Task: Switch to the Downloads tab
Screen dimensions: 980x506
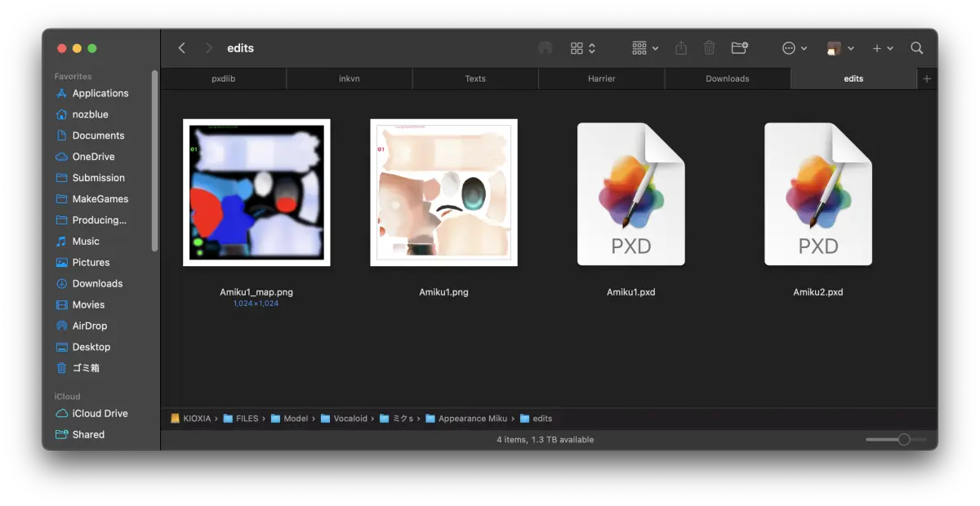Action: pos(728,78)
